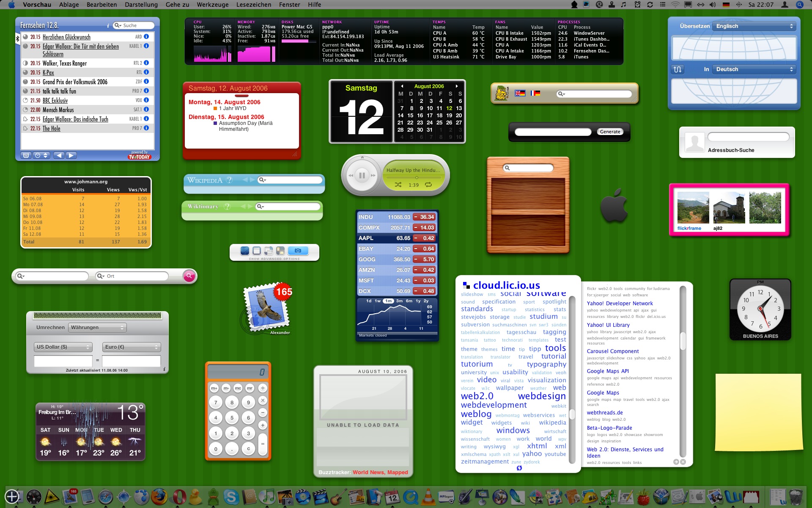Open Wikipedia search magnifier dropdown
This screenshot has height=508, width=812.
(x=263, y=180)
